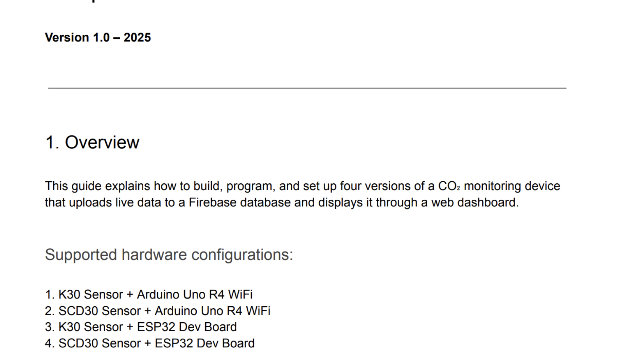
Task: Click list item "SCD30 Sensor + Arduino Uno R4 WiFi"
Action: click(x=164, y=311)
